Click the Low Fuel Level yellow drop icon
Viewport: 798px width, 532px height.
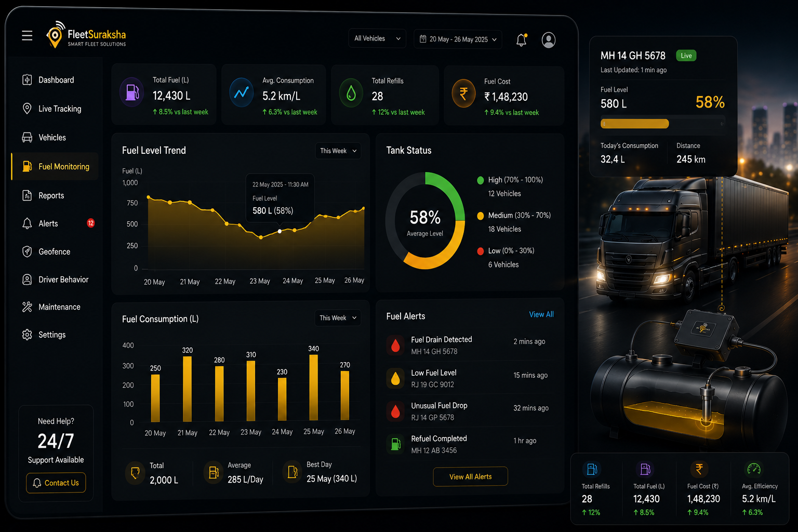[x=395, y=378]
